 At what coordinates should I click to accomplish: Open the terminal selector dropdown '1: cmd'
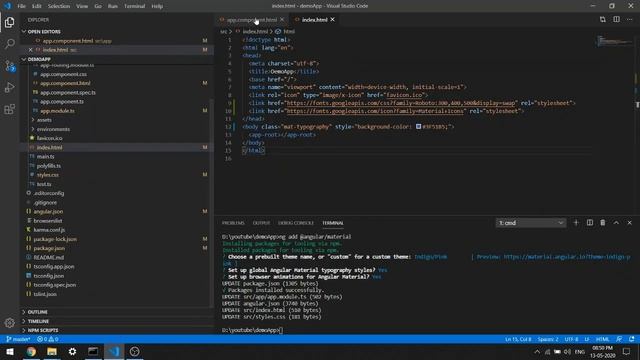tap(531, 223)
